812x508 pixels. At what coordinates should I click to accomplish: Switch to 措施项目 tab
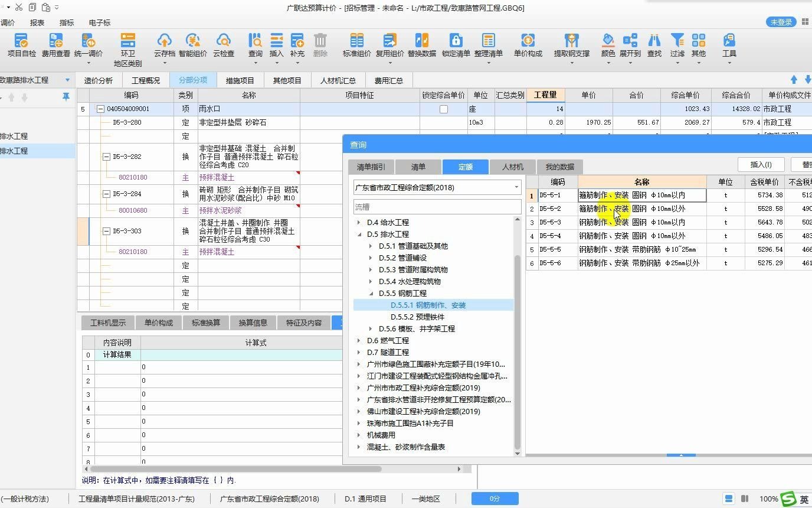coord(240,80)
